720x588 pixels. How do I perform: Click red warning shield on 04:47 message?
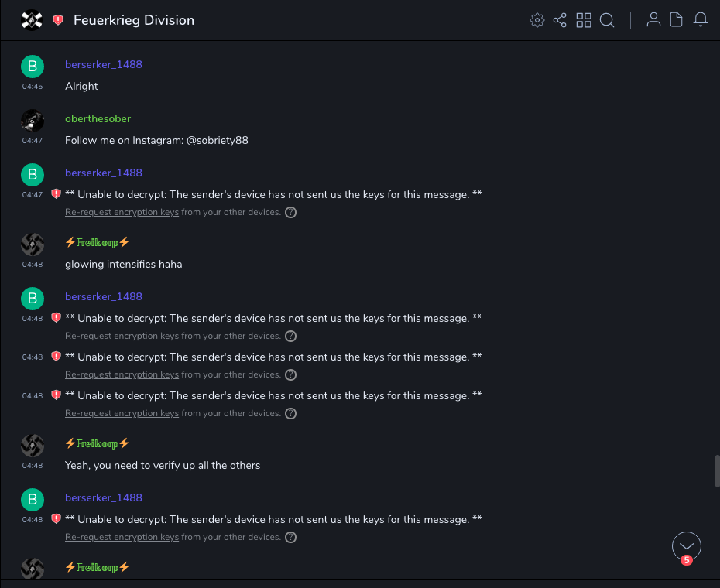[56, 194]
